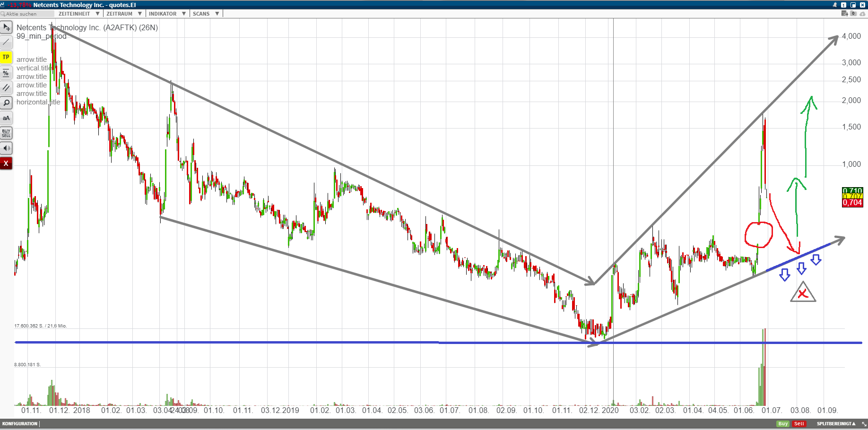Click the vertical.title label

click(x=34, y=68)
